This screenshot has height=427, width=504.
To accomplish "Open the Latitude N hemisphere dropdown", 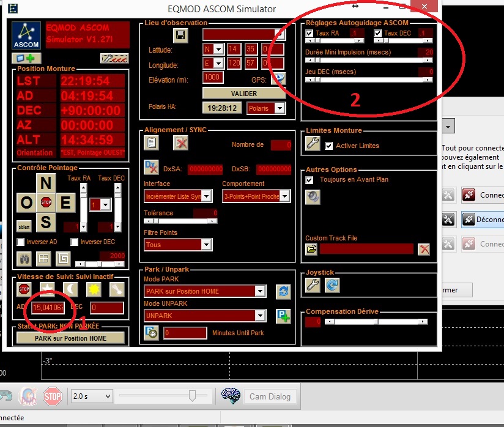I will coord(218,49).
